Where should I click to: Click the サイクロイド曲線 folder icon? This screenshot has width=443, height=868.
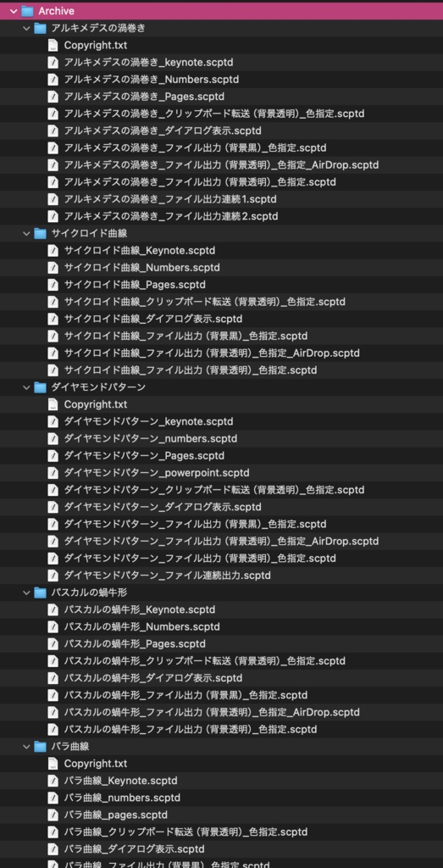40,234
